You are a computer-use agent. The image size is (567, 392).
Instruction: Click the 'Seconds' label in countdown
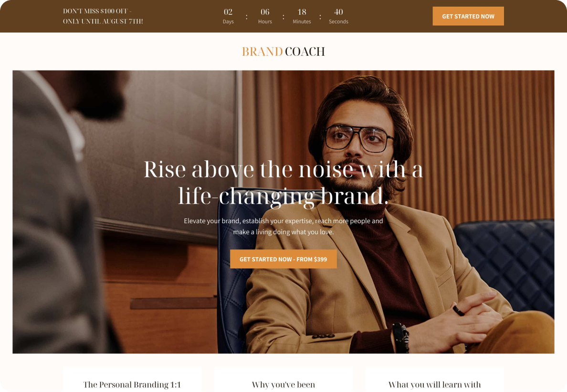338,21
